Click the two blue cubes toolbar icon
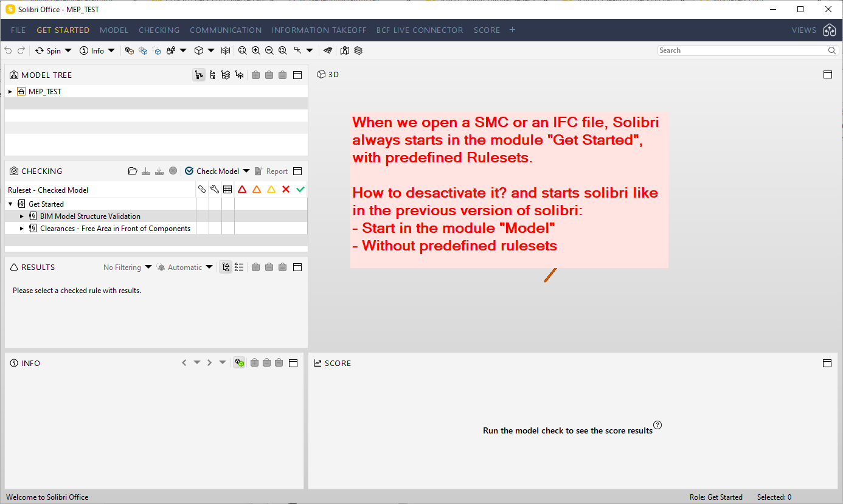Image resolution: width=843 pixels, height=504 pixels. click(143, 51)
